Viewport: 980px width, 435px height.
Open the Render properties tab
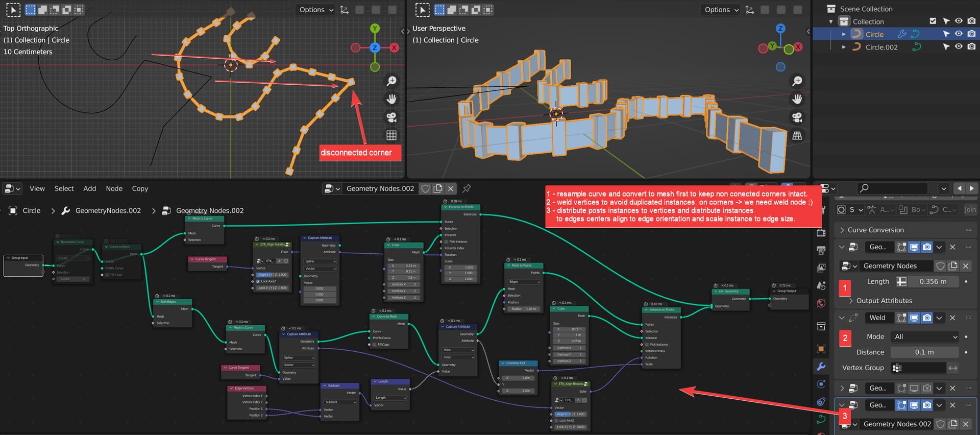(821, 232)
